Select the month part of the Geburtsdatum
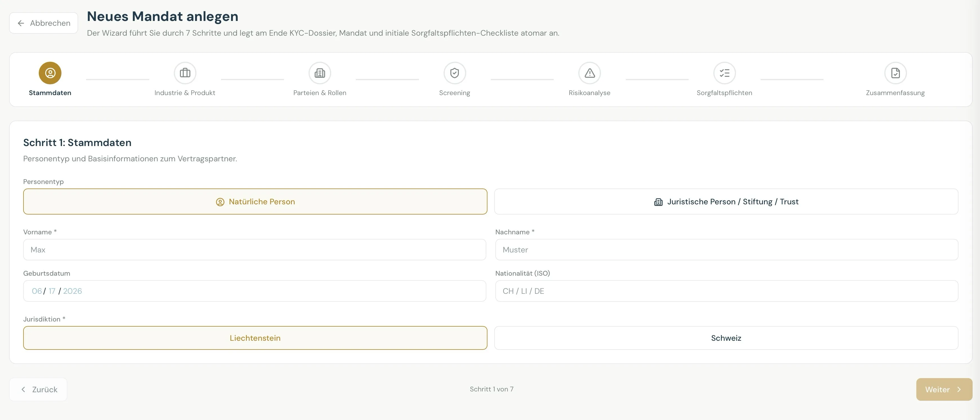The height and width of the screenshot is (420, 980). point(37,291)
